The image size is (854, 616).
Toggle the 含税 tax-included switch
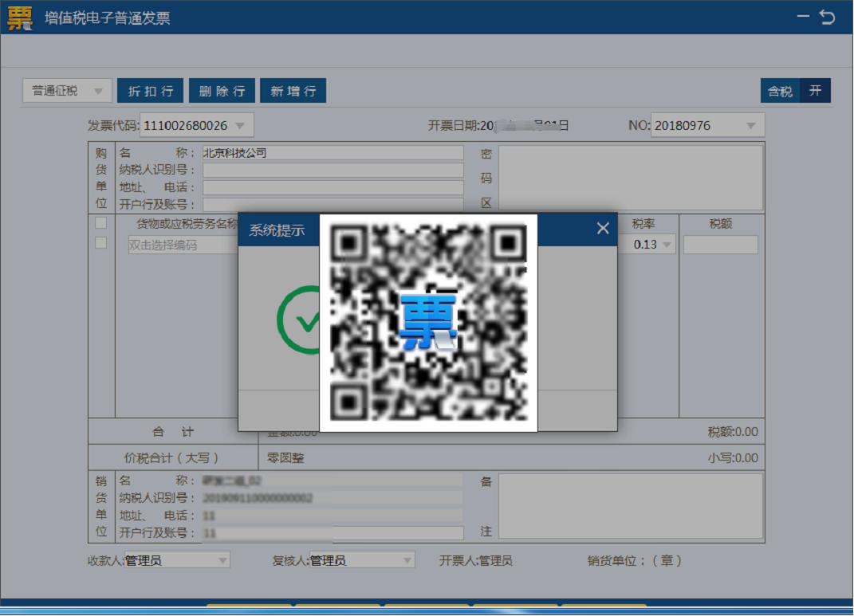click(x=781, y=90)
